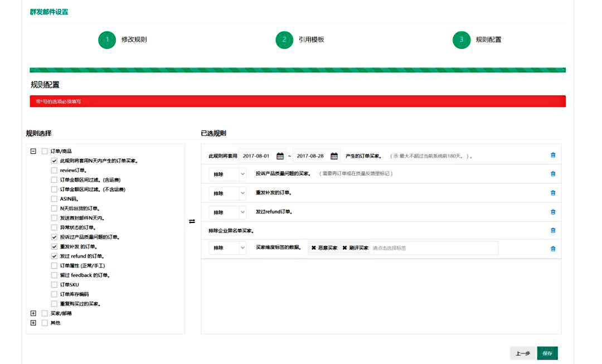Check 订单属性 (正常/手工) checkbox

[54, 266]
